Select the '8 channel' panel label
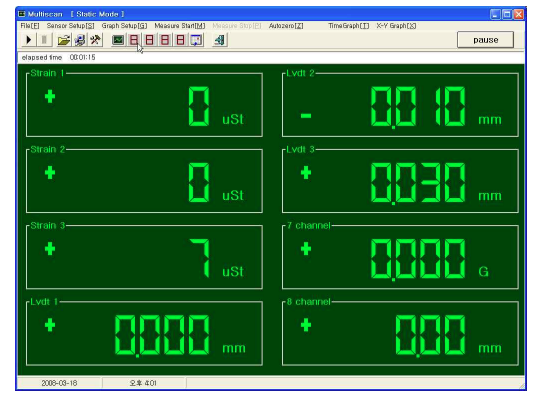This screenshot has height=399, width=536. tap(309, 302)
